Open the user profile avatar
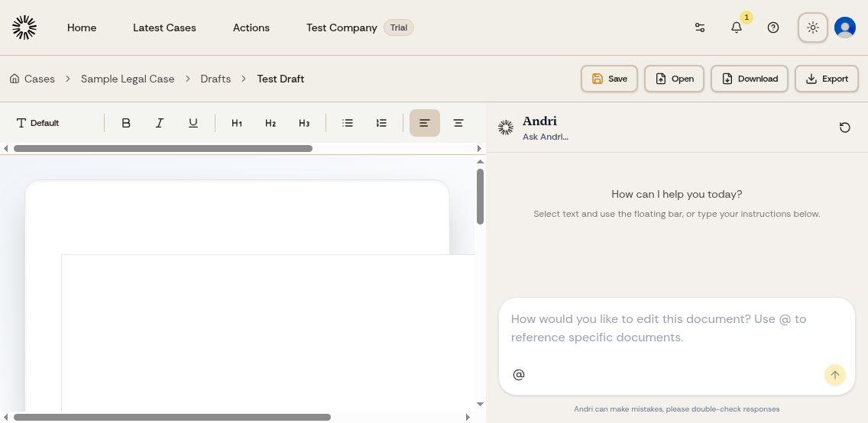The height and width of the screenshot is (423, 868). pyautogui.click(x=845, y=27)
